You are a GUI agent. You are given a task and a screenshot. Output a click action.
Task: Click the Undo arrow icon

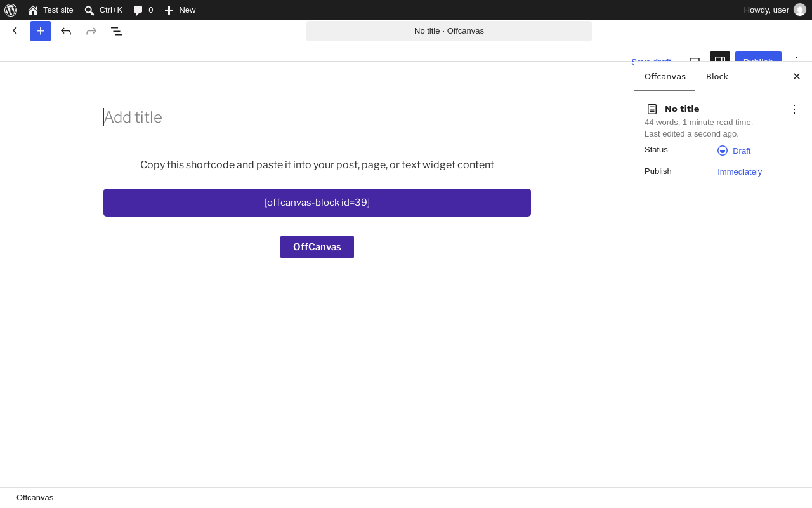(66, 31)
